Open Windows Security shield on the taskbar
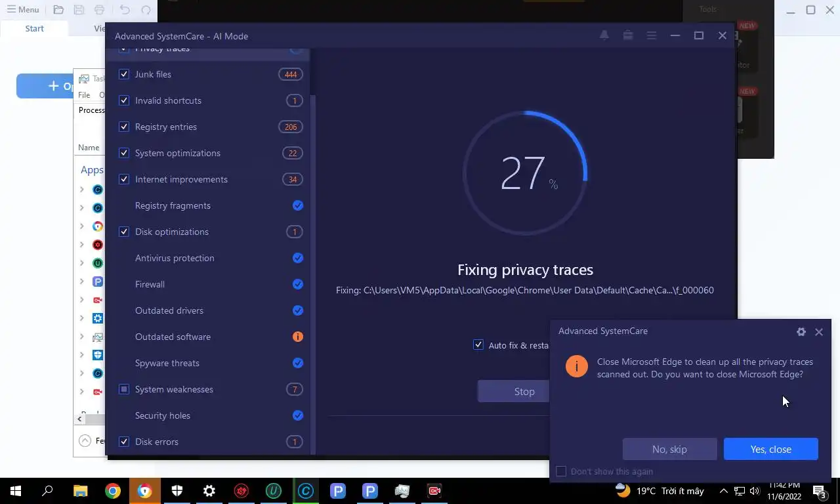Image resolution: width=840 pixels, height=504 pixels. (x=177, y=490)
